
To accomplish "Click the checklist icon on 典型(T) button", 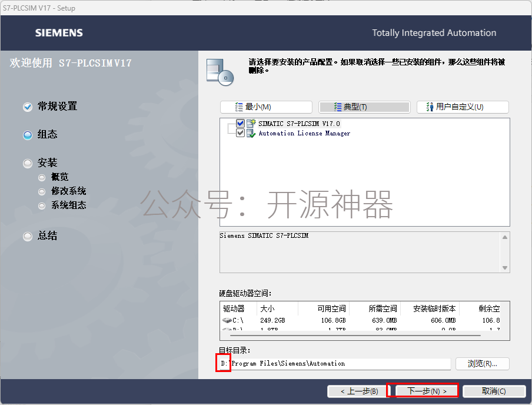I will 338,107.
